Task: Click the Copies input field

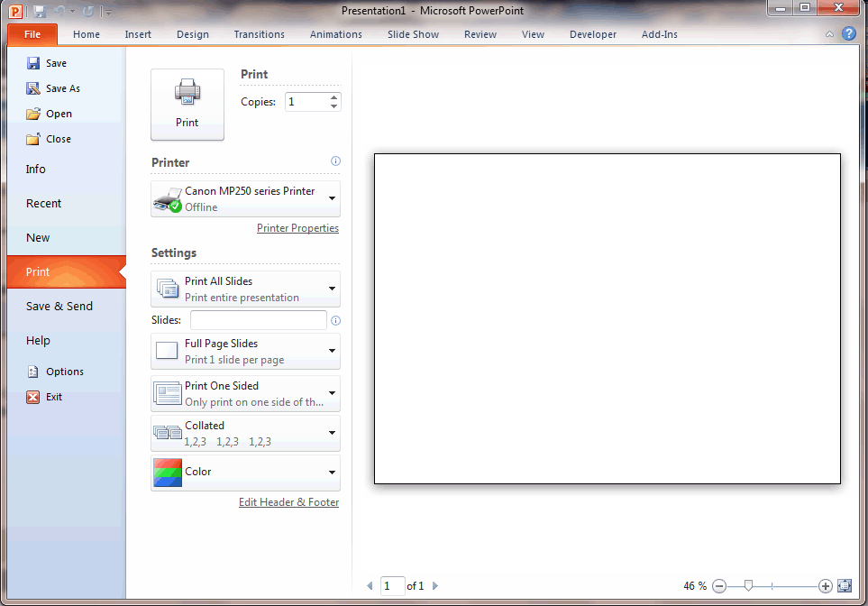Action: click(x=306, y=101)
